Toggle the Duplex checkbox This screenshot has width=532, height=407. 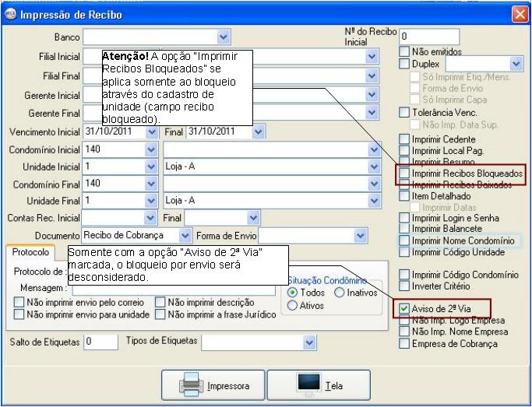[x=404, y=63]
